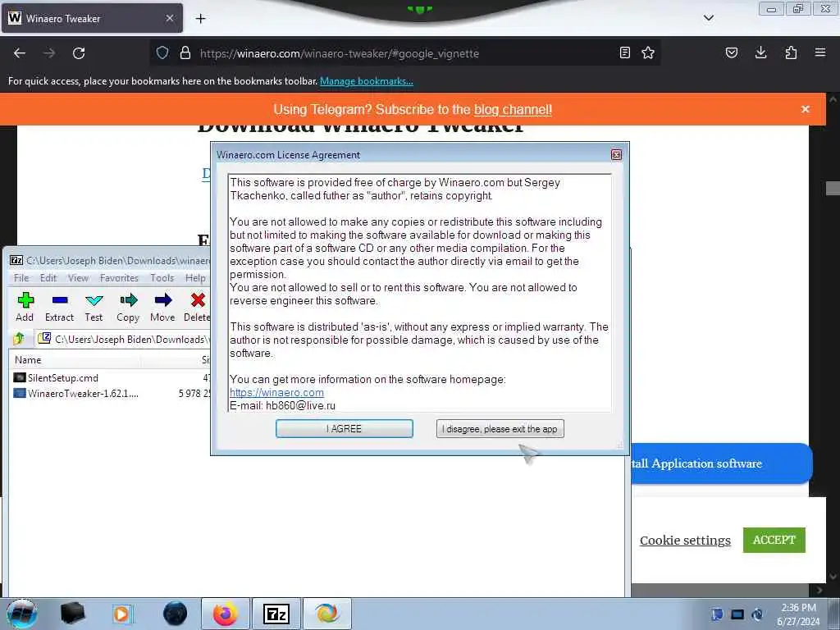Click the site padlock icon

185,53
